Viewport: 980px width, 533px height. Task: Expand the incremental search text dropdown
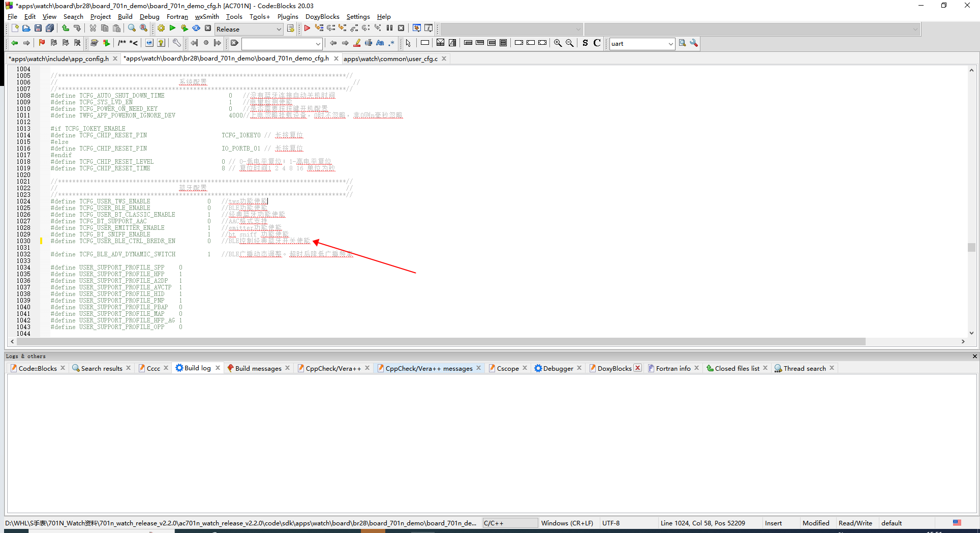click(318, 44)
